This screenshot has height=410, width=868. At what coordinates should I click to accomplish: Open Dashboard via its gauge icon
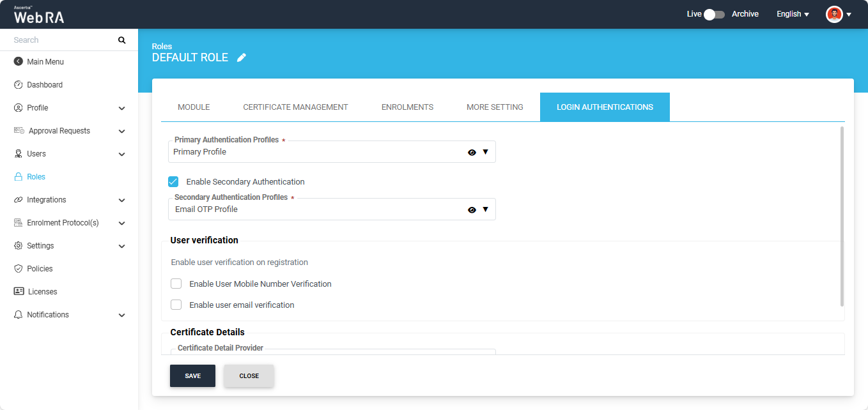pos(18,85)
